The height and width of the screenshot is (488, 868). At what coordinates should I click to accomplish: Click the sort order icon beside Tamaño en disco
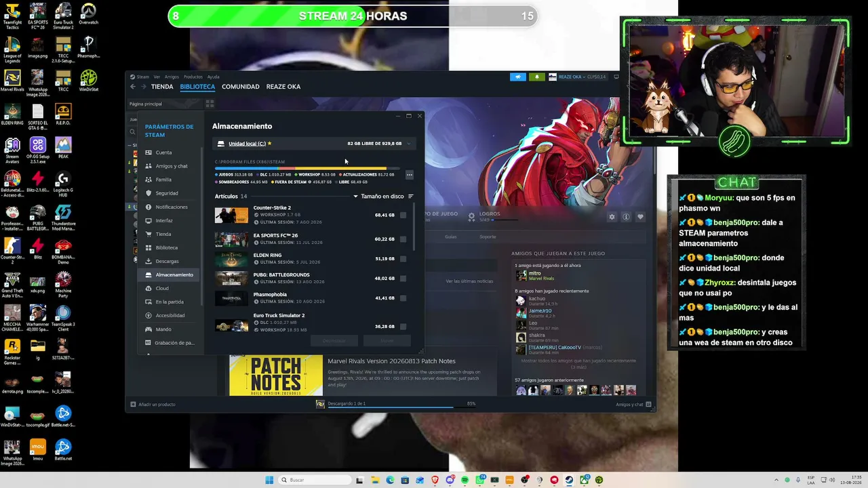click(x=410, y=197)
